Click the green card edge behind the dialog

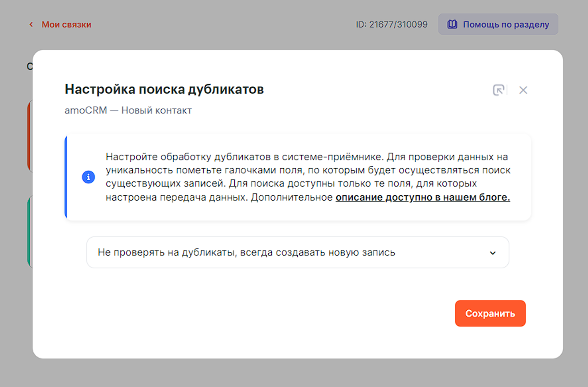[x=29, y=232]
